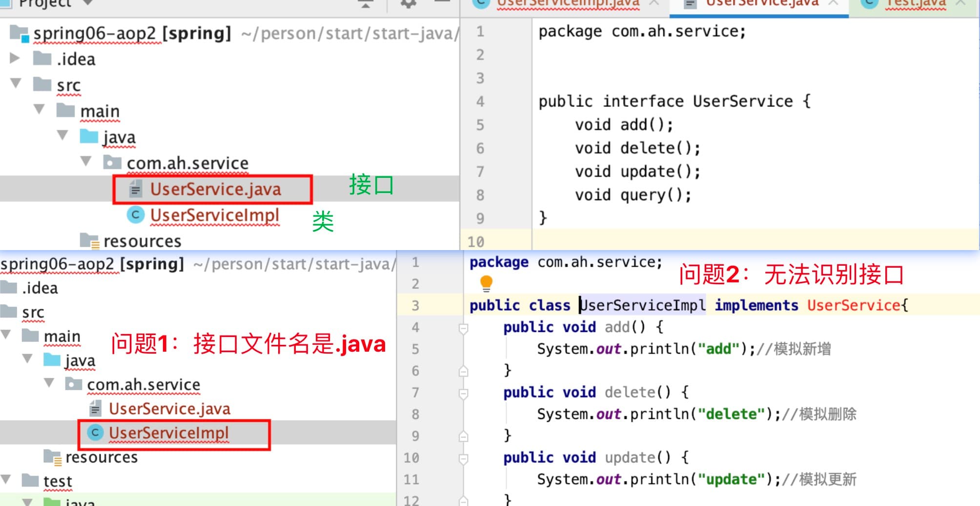Open the project tool window settings gear

[x=408, y=3]
